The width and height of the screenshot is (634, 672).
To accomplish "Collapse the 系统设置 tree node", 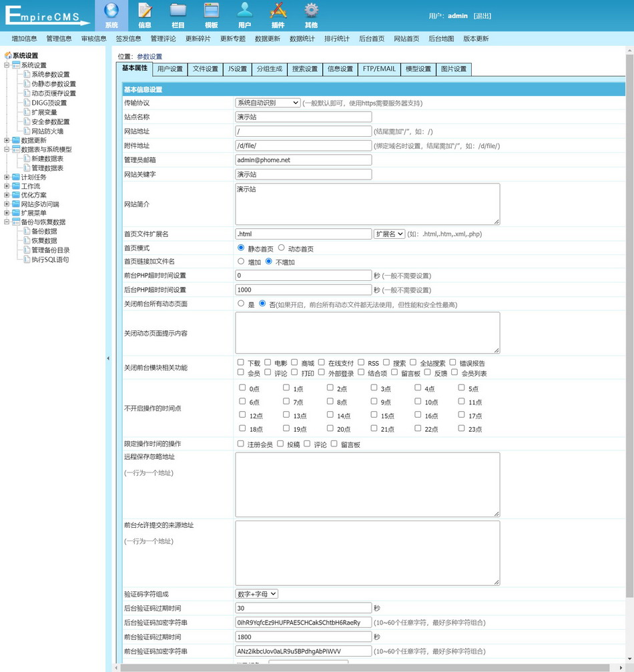I will click(x=7, y=65).
